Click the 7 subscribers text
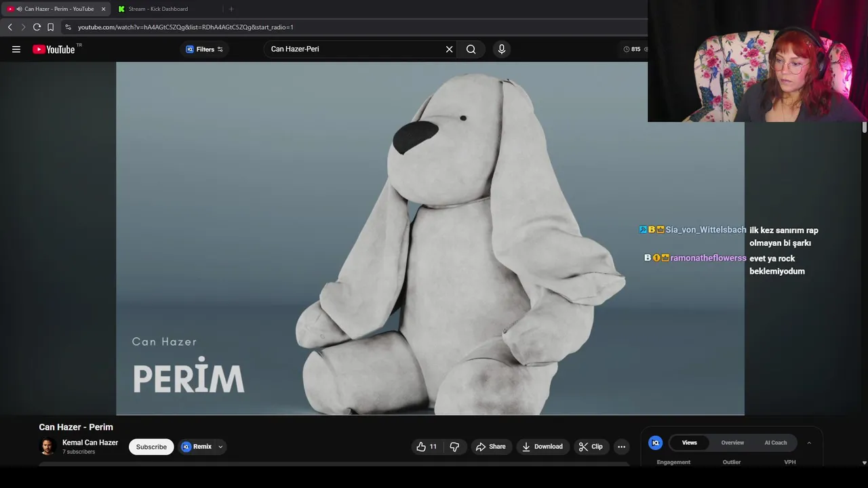This screenshot has width=868, height=488. pos(79,452)
